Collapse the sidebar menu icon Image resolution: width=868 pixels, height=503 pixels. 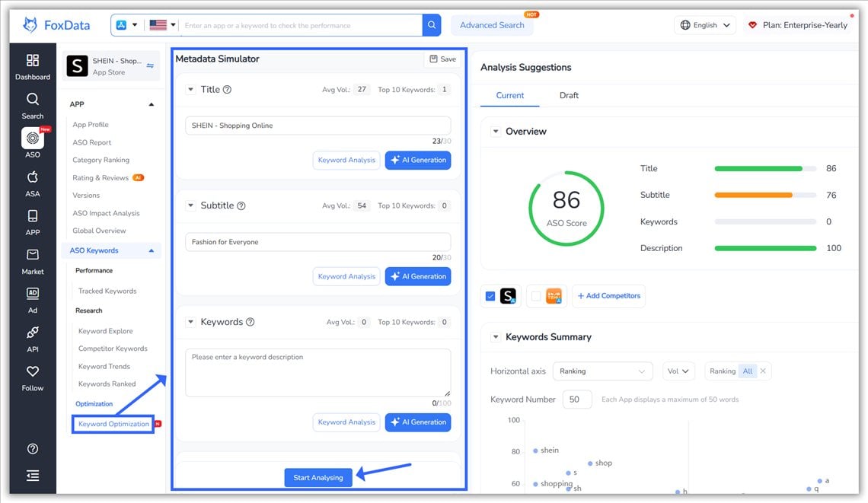pos(33,476)
